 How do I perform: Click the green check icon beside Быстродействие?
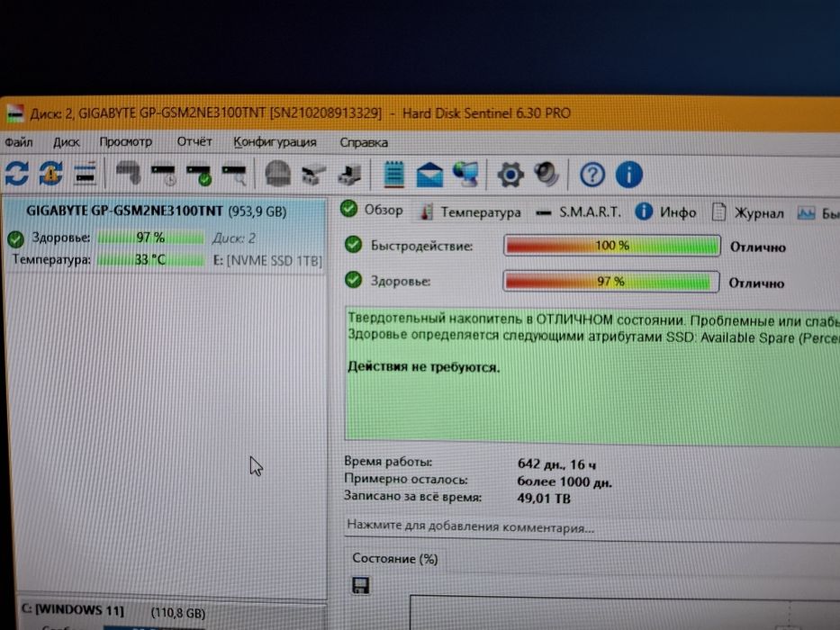[x=353, y=244]
